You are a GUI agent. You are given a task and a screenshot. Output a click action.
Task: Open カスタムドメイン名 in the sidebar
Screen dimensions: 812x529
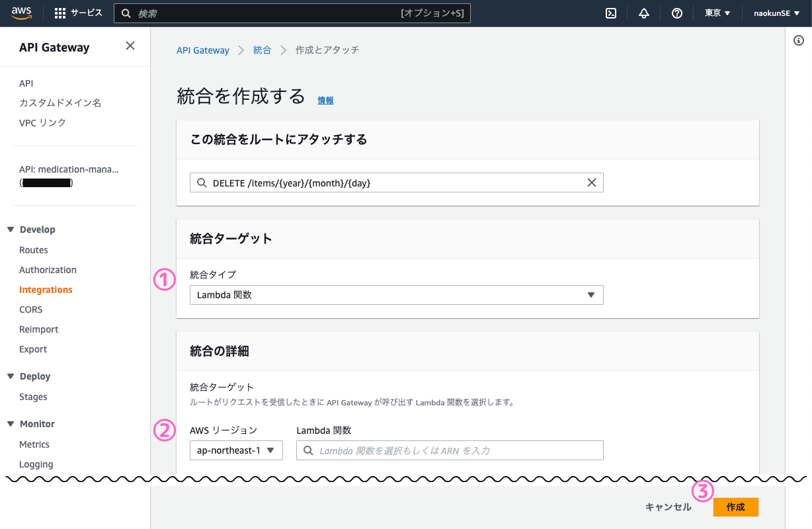[60, 103]
